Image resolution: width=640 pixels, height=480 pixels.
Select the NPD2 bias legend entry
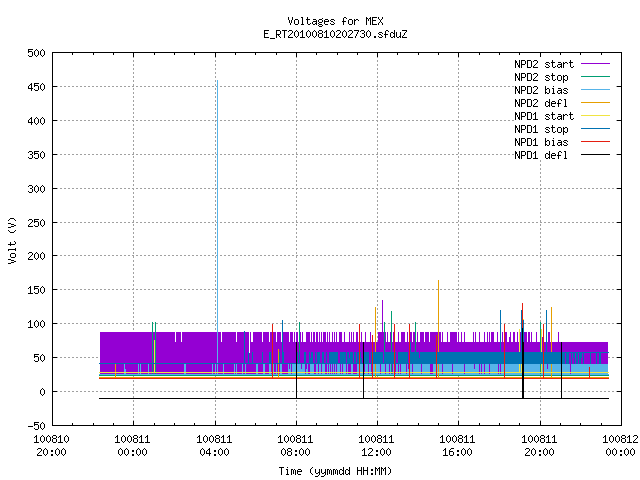541,90
